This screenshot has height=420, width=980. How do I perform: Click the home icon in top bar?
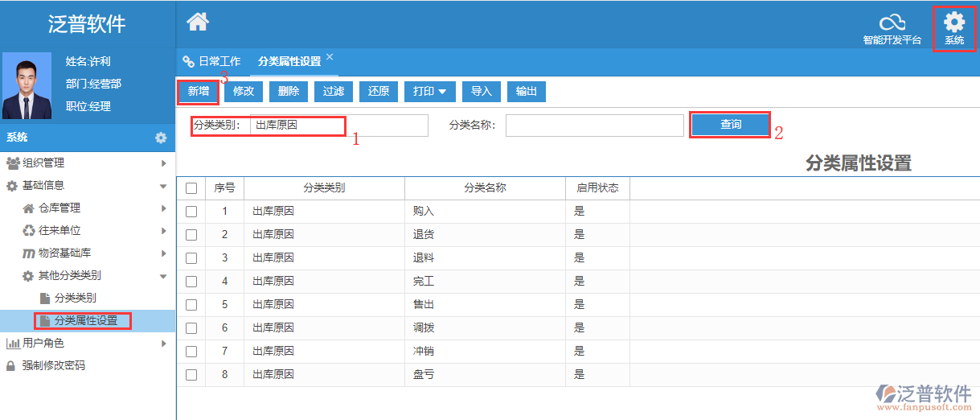click(198, 23)
